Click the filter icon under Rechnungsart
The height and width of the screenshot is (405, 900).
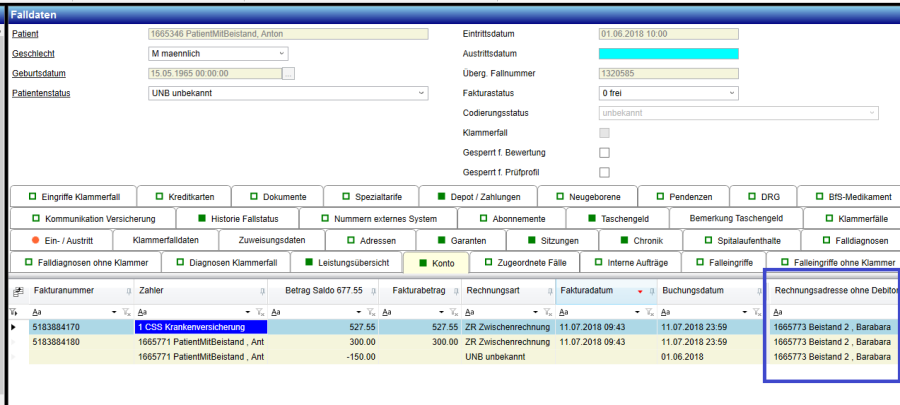(x=545, y=312)
